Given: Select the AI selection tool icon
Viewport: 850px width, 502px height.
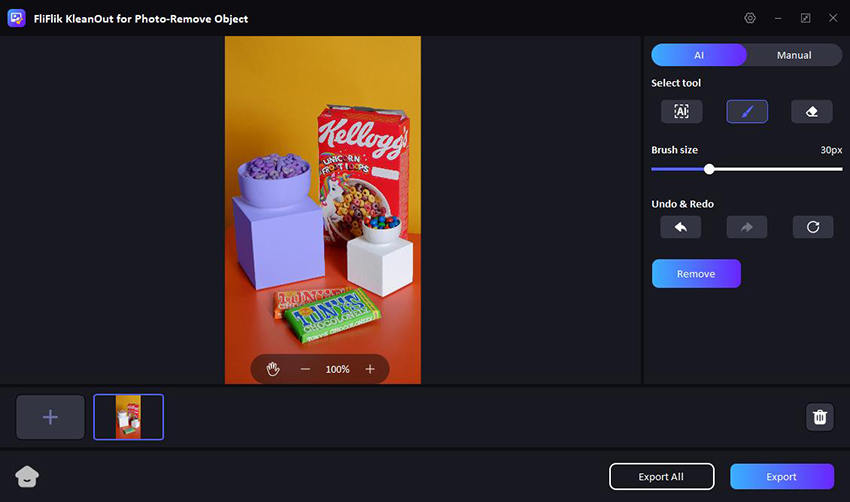Looking at the screenshot, I should point(681,112).
